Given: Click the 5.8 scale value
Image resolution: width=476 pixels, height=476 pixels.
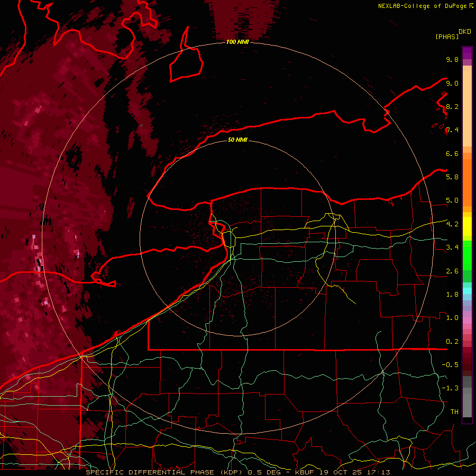Looking at the screenshot, I should pos(452,177).
